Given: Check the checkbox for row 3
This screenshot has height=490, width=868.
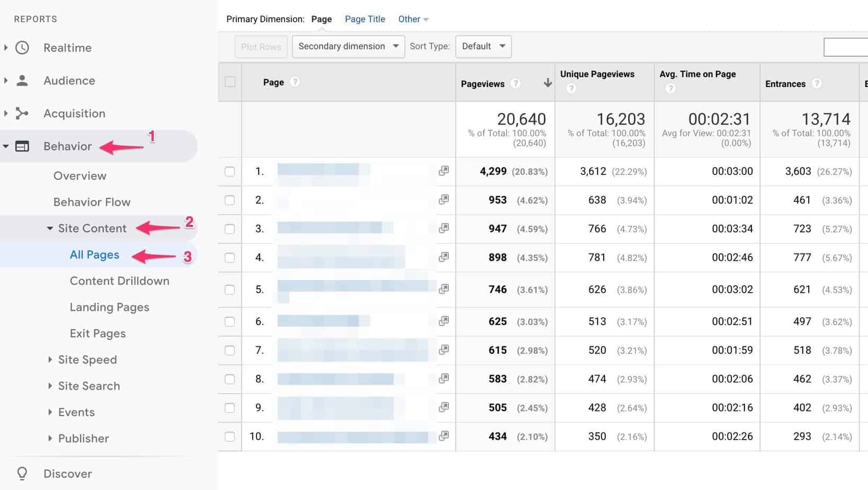Looking at the screenshot, I should (x=229, y=229).
